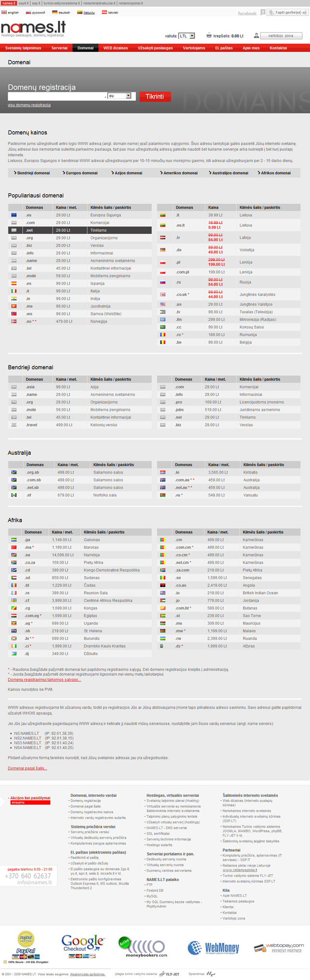
Task: Open Užsakyti paslaugas menu item
Action: click(155, 48)
